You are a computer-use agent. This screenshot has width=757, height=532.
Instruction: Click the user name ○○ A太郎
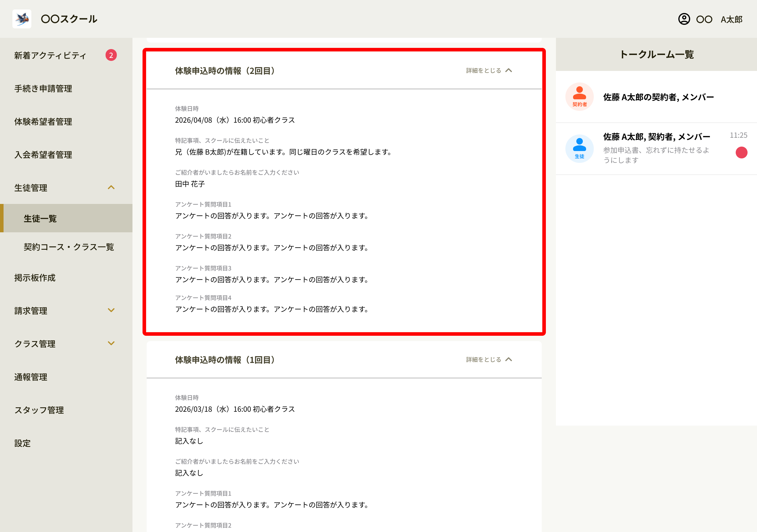[x=719, y=20]
